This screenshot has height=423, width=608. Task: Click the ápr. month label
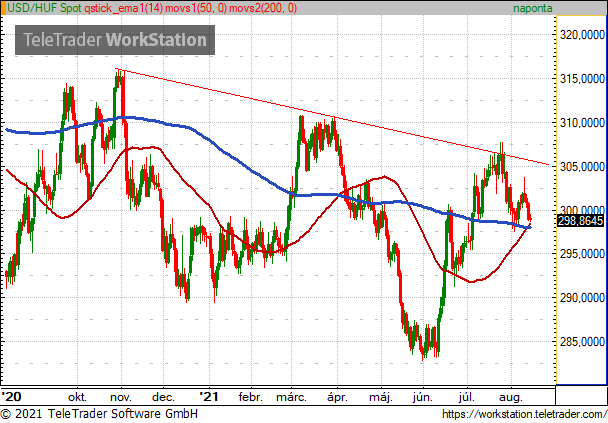[337, 397]
